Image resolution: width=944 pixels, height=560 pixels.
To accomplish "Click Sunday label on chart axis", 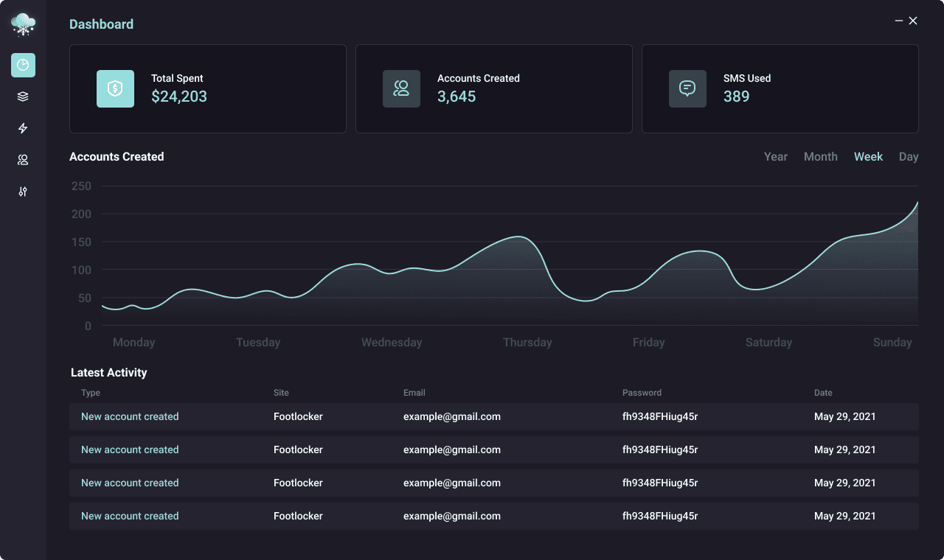I will 892,343.
